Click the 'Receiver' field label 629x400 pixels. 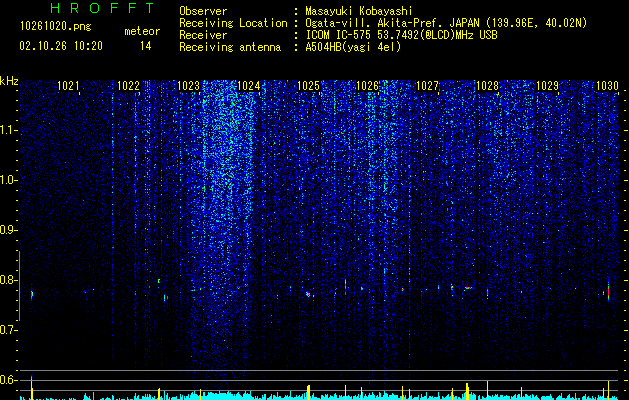coord(203,35)
